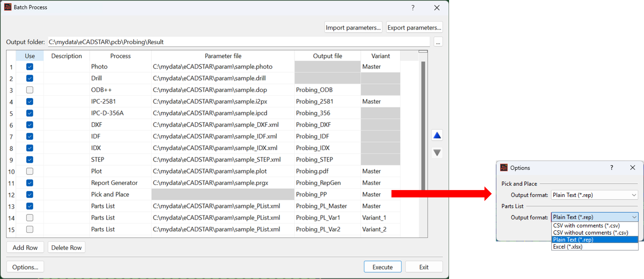Click the Output file column header
Image resolution: width=644 pixels, height=279 pixels.
pyautogui.click(x=327, y=56)
